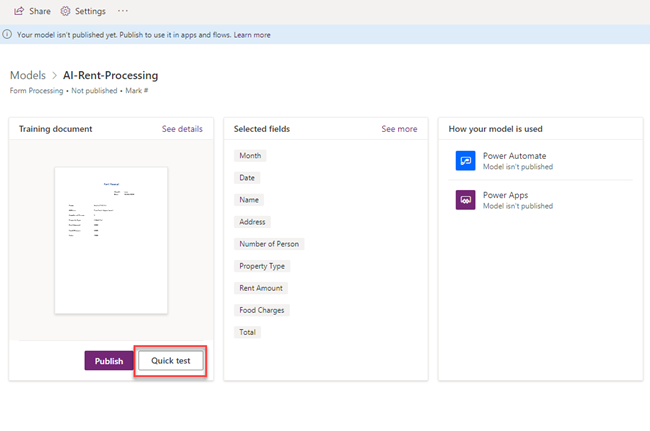This screenshot has height=431, width=650.
Task: Select the Property Type field tag
Action: point(262,266)
